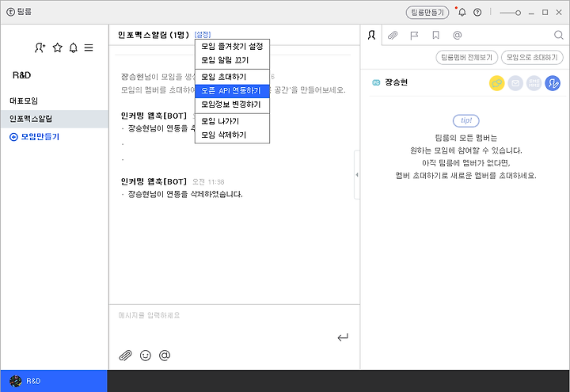Click the R&D team avatar in bottom bar
Screen dimensions: 570x392
[x=15, y=381]
